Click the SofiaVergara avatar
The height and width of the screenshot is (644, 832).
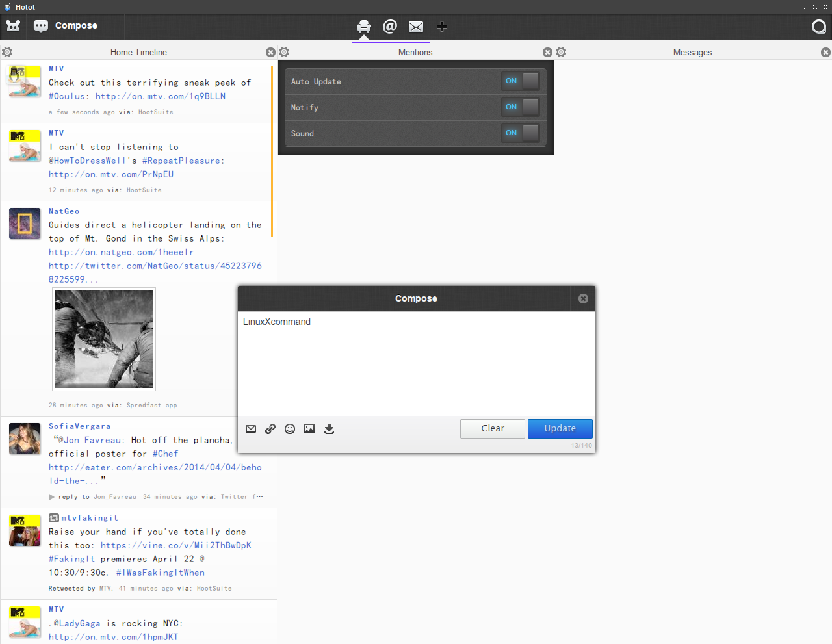25,439
